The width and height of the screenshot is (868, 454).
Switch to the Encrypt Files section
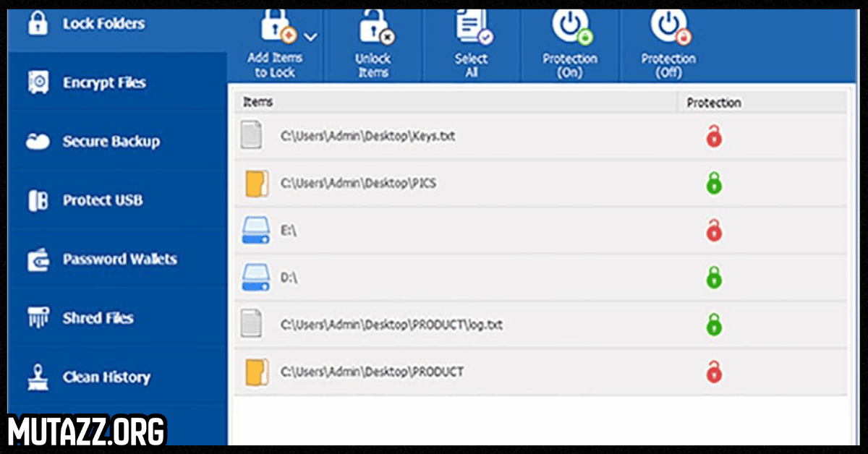coord(104,82)
